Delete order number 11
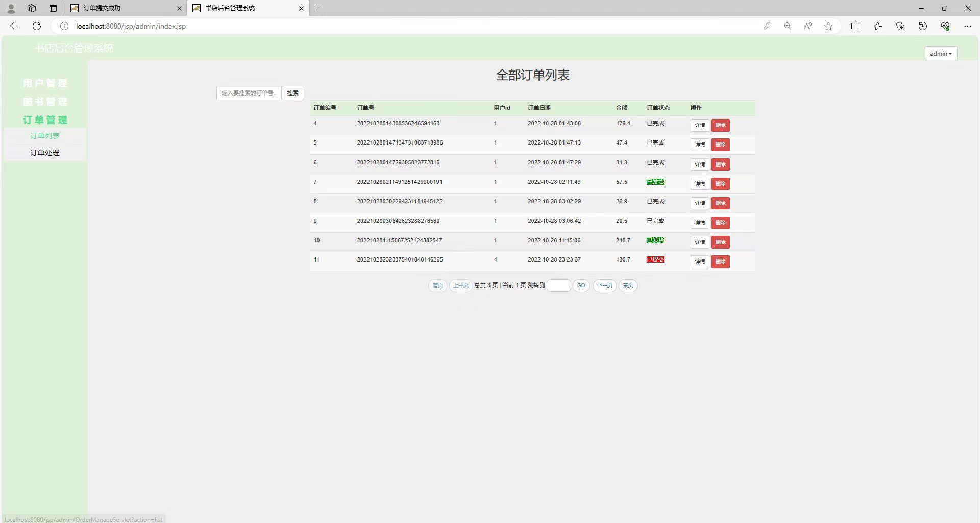This screenshot has width=980, height=523. click(720, 261)
